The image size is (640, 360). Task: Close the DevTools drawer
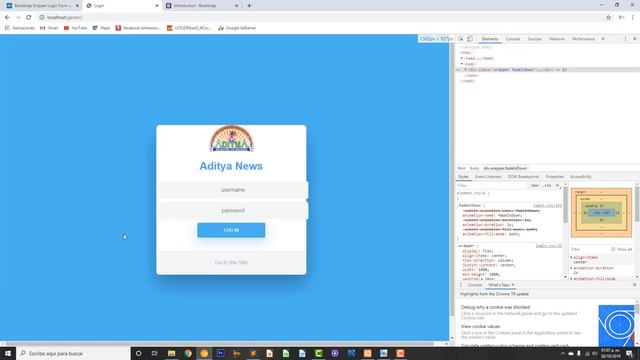tap(634, 285)
